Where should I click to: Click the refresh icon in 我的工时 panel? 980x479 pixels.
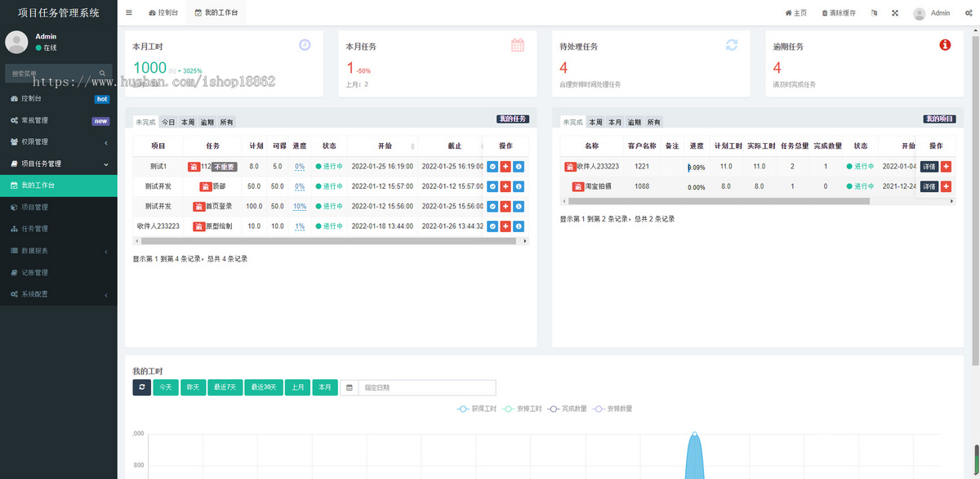coord(141,387)
